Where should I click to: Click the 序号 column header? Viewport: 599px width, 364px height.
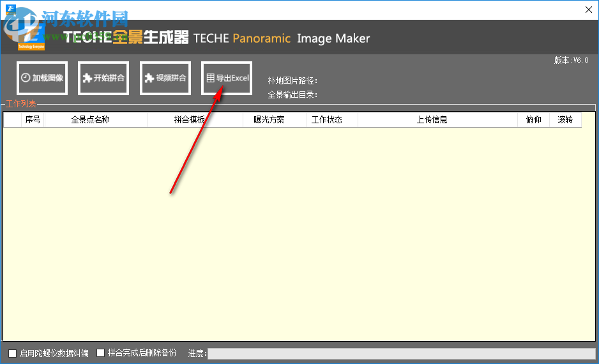tap(33, 120)
